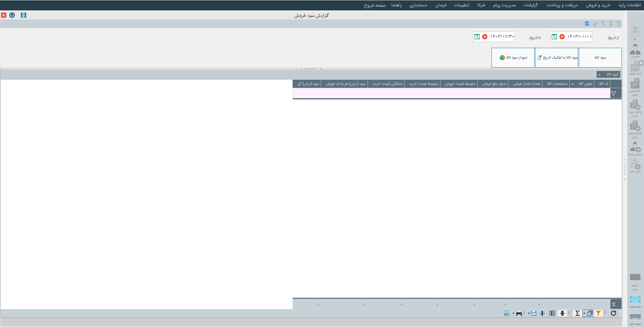Open the اطلاعات پایه menu
The height and width of the screenshot is (327, 644).
[630, 5]
